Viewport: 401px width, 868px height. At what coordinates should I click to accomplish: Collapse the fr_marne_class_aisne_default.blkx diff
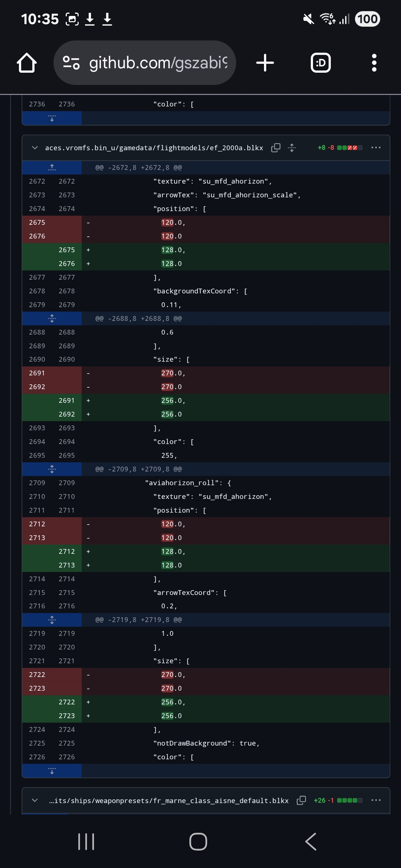(x=35, y=800)
